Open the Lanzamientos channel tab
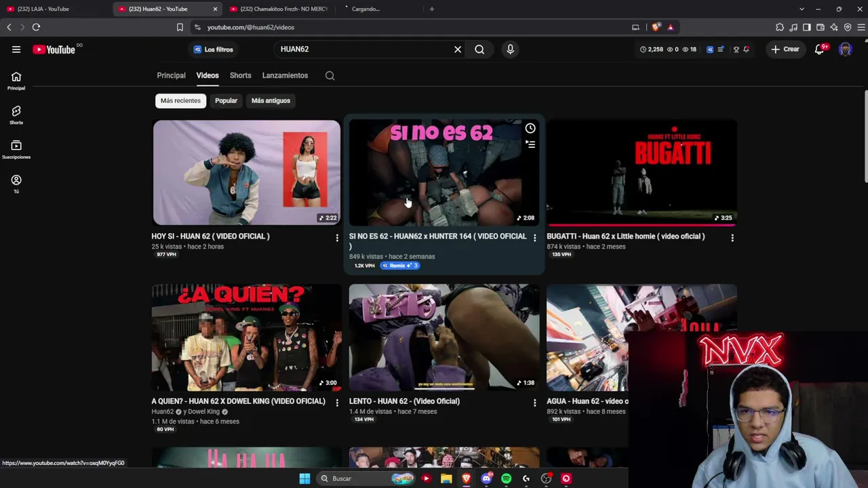868x488 pixels. coord(285,76)
